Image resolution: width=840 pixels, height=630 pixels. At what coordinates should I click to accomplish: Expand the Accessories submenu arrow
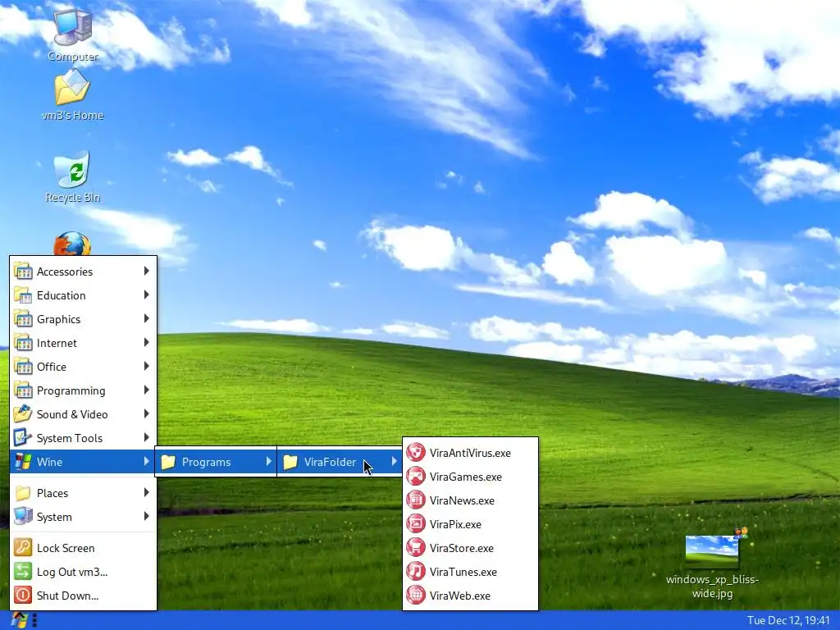tap(146, 271)
